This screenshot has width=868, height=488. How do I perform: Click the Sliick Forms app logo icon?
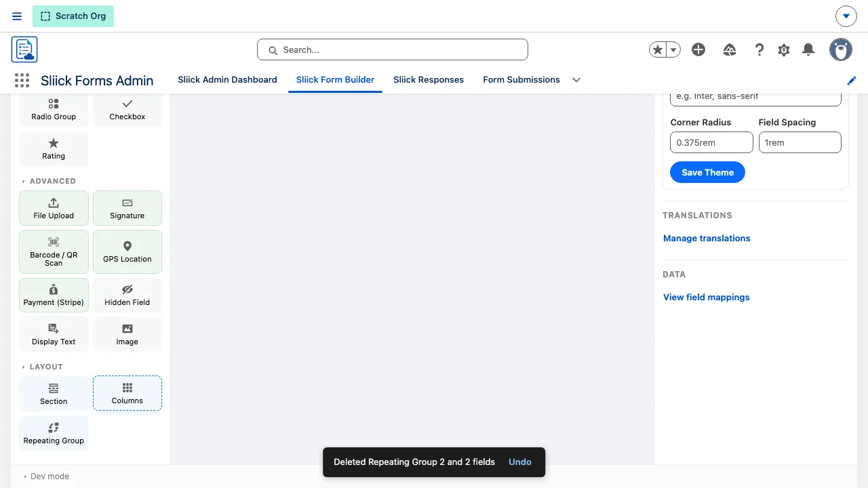pos(24,49)
